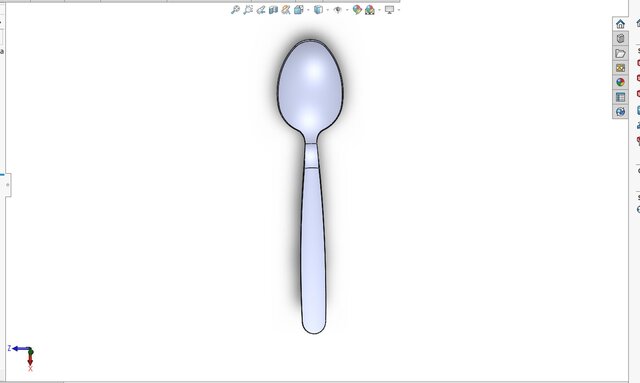Expand the Apply Scene dropdown arrow
The width and height of the screenshot is (640, 383).
point(379,10)
